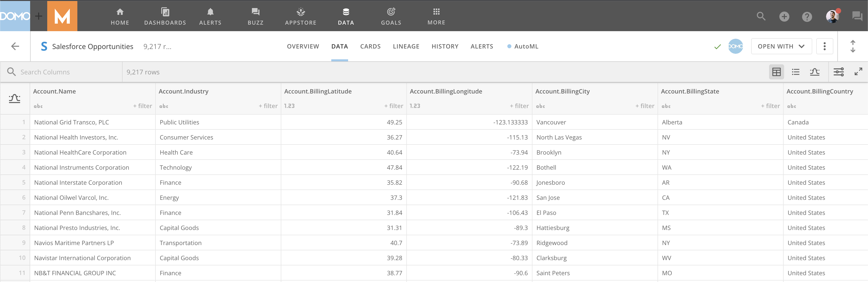Screen dimensions: 868x282
Task: Switch to the Cards tab
Action: (370, 46)
